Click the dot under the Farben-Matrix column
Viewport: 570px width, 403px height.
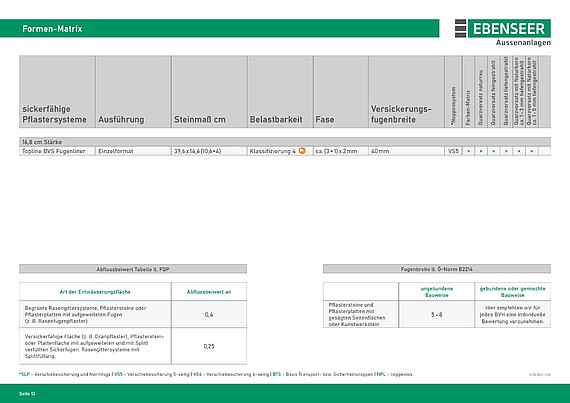pos(469,151)
